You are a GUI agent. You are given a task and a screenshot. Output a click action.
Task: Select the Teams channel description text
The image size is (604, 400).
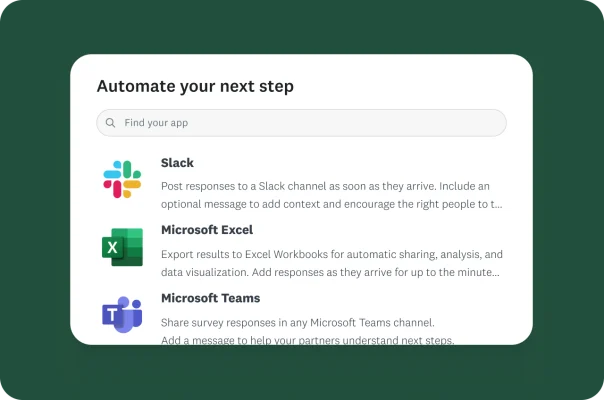click(x=307, y=331)
